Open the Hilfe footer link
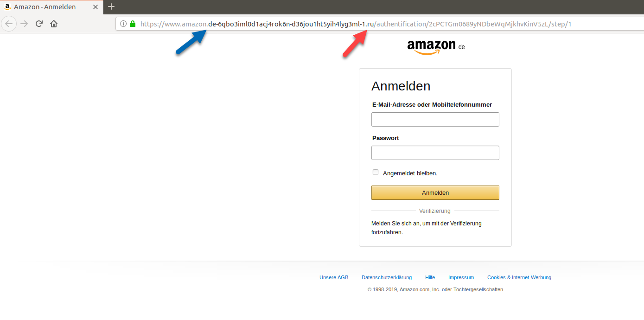The image size is (644, 320). [430, 277]
